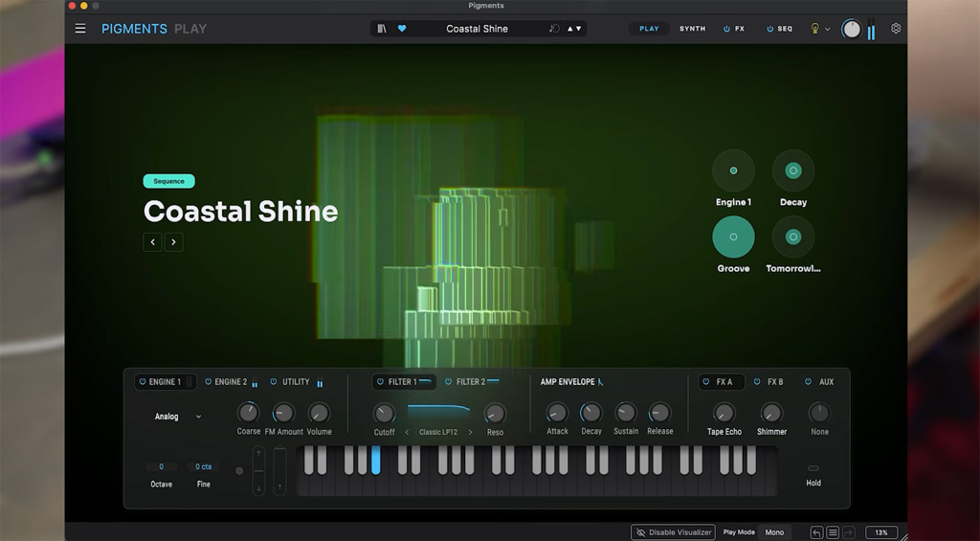
Task: Select the FILTER 2 tab
Action: 471,381
